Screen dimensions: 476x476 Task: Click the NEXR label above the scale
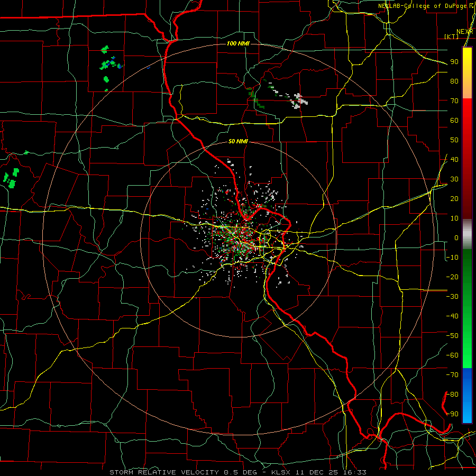point(465,32)
